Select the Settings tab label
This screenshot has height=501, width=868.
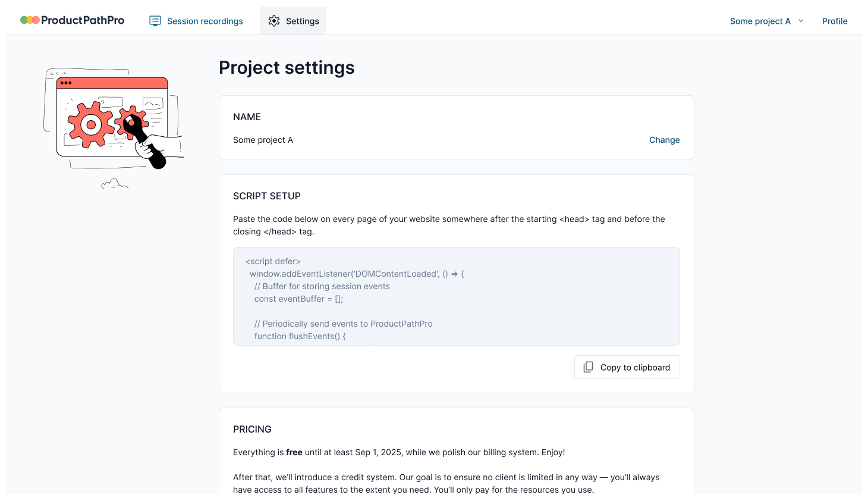(x=302, y=21)
